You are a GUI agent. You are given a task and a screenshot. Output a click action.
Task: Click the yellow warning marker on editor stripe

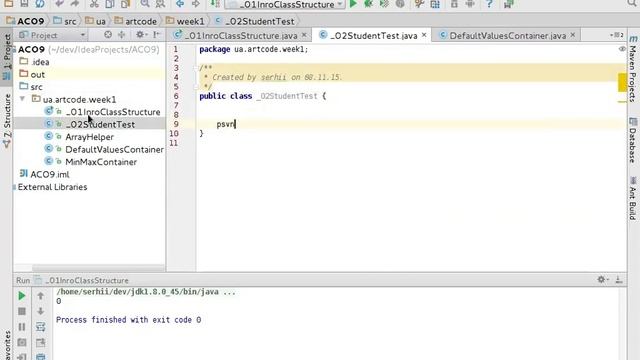coord(622,82)
